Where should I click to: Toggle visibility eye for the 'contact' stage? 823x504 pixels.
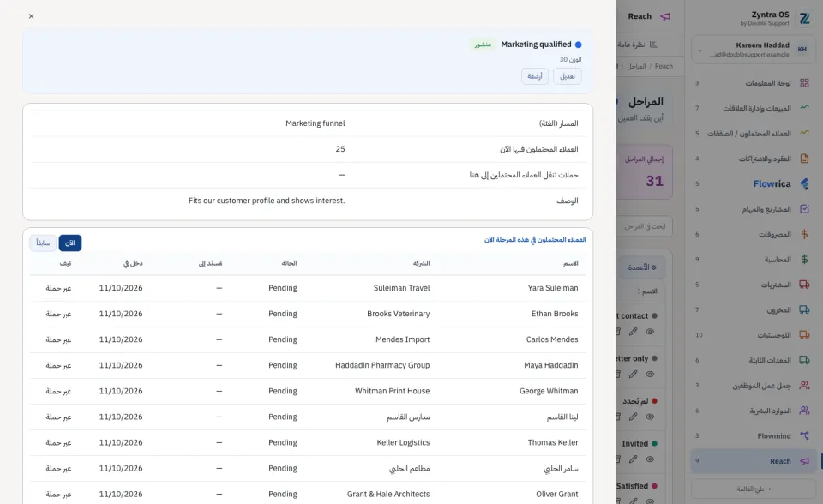[650, 332]
